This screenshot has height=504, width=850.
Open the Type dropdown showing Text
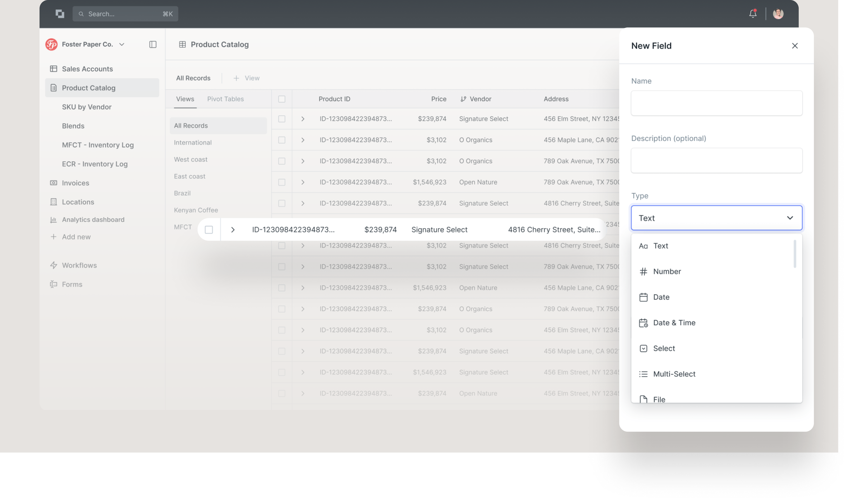pos(716,218)
